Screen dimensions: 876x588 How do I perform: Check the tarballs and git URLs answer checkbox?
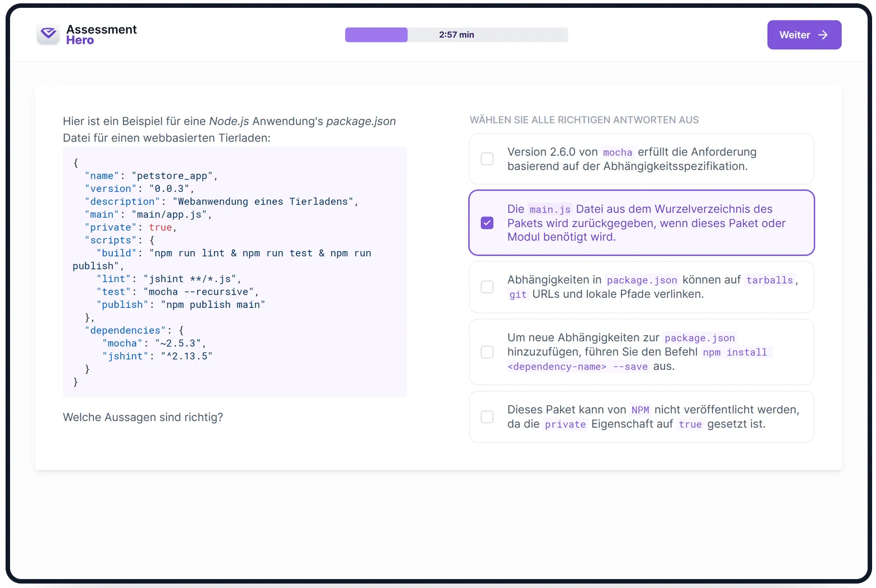(x=487, y=287)
